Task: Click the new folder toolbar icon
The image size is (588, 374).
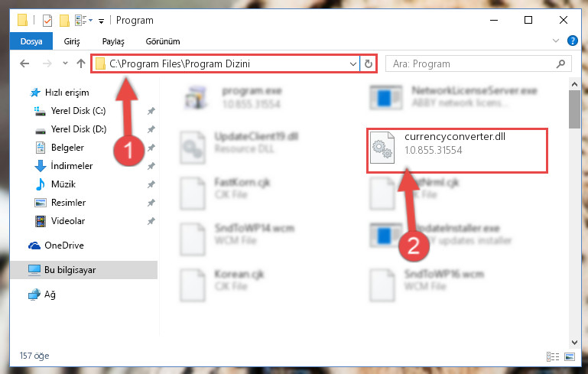Action: (x=64, y=20)
